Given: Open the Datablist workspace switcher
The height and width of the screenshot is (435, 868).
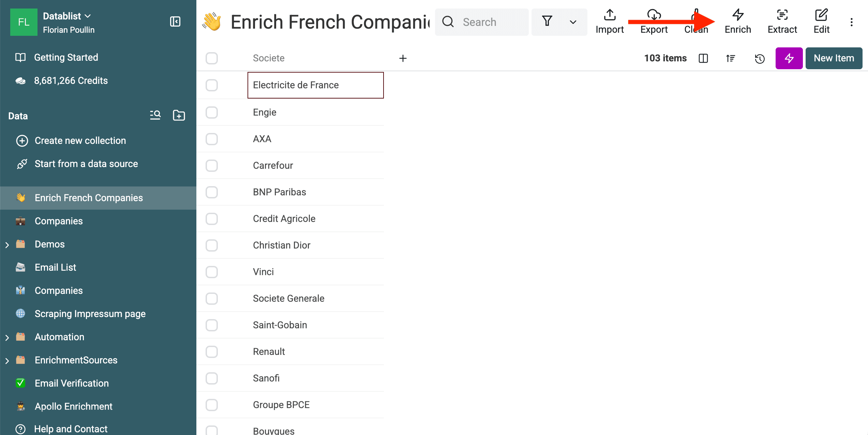Looking at the screenshot, I should (x=67, y=16).
